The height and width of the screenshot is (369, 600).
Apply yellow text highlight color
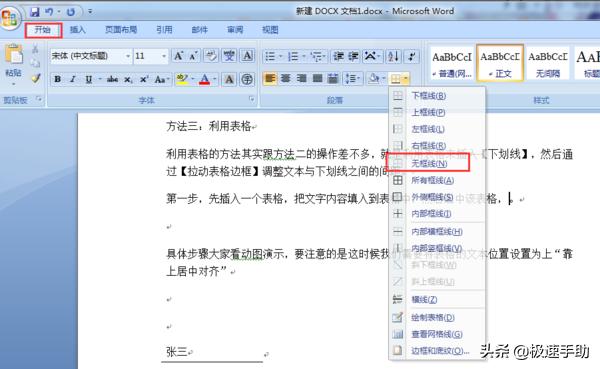[182, 79]
